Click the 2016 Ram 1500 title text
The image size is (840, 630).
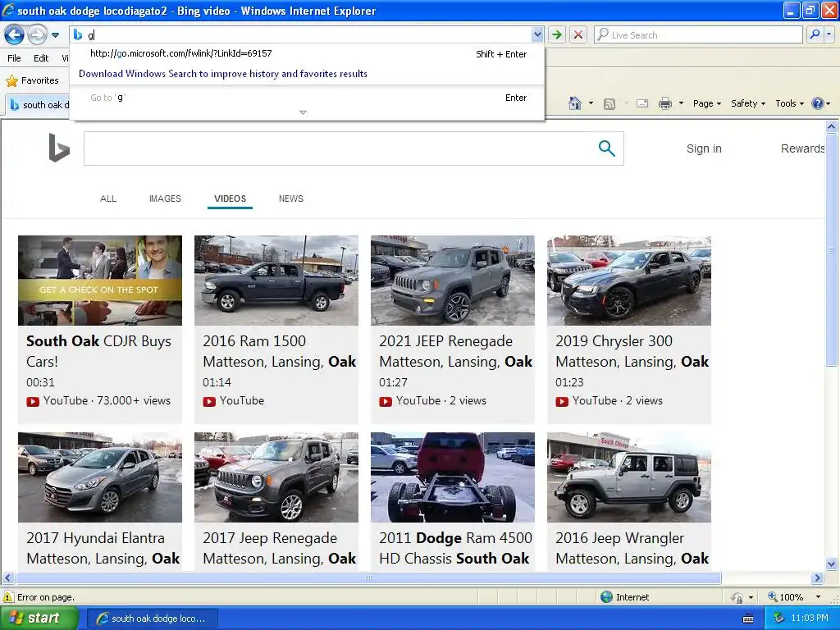pyautogui.click(x=279, y=351)
